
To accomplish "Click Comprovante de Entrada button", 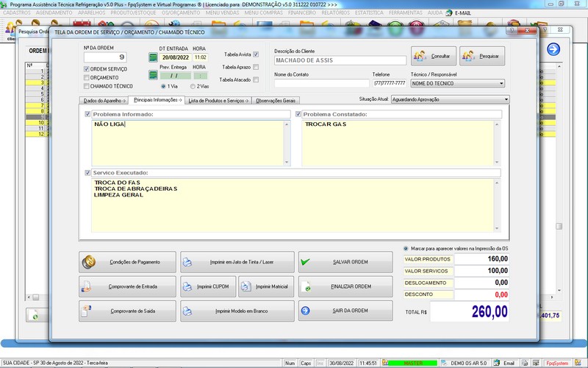I will tap(127, 286).
